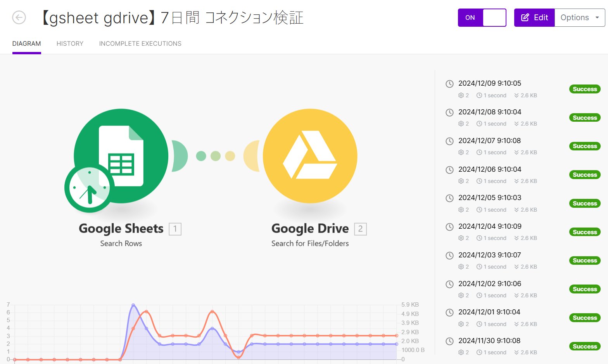The height and width of the screenshot is (364, 608).
Task: Open the Options dropdown
Action: 580,17
